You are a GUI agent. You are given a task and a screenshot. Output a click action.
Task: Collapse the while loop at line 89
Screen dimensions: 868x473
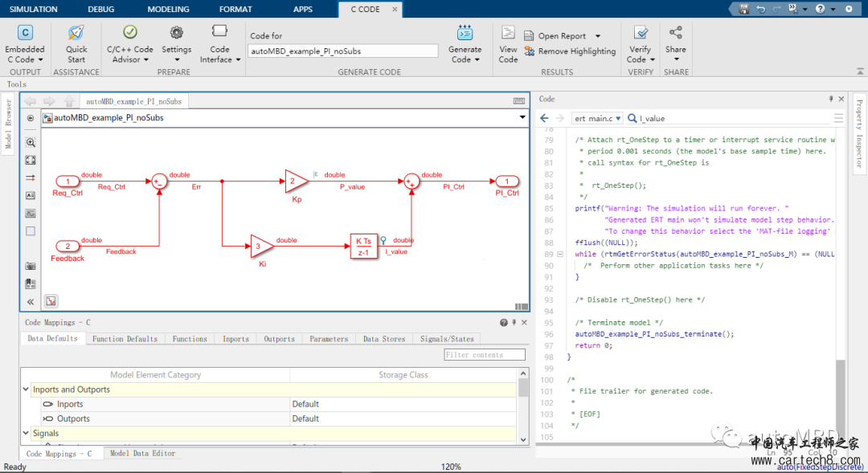pyautogui.click(x=559, y=254)
